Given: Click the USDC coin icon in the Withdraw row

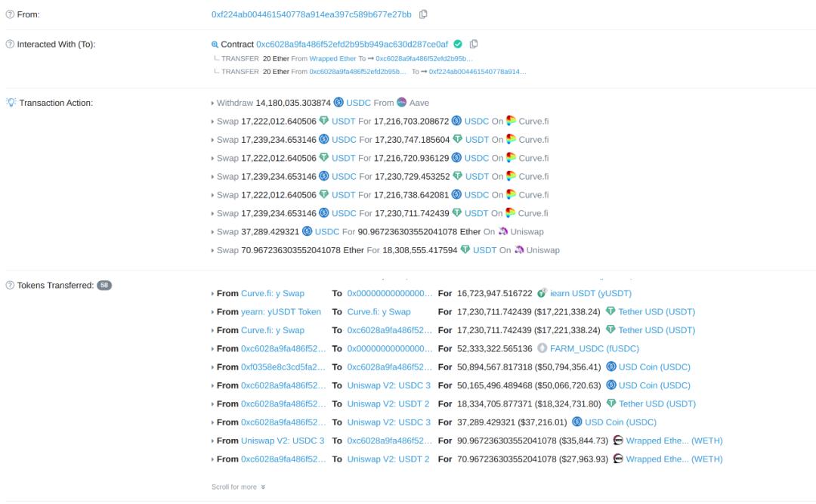Looking at the screenshot, I should (338, 102).
